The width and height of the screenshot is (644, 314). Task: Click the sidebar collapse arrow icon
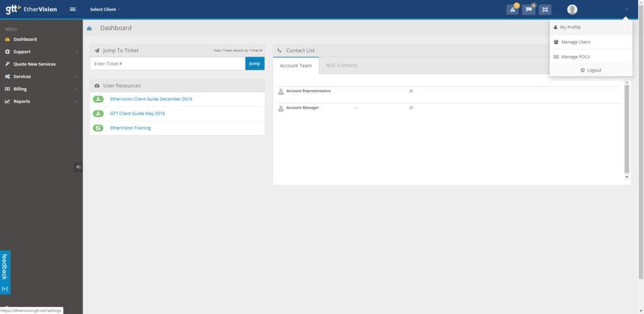point(78,167)
